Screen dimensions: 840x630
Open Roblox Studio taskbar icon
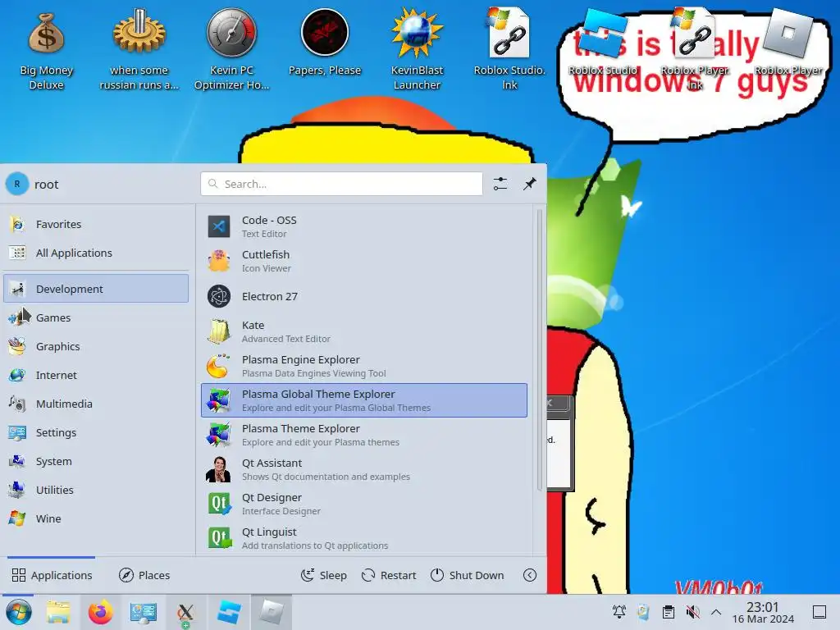pyautogui.click(x=229, y=612)
